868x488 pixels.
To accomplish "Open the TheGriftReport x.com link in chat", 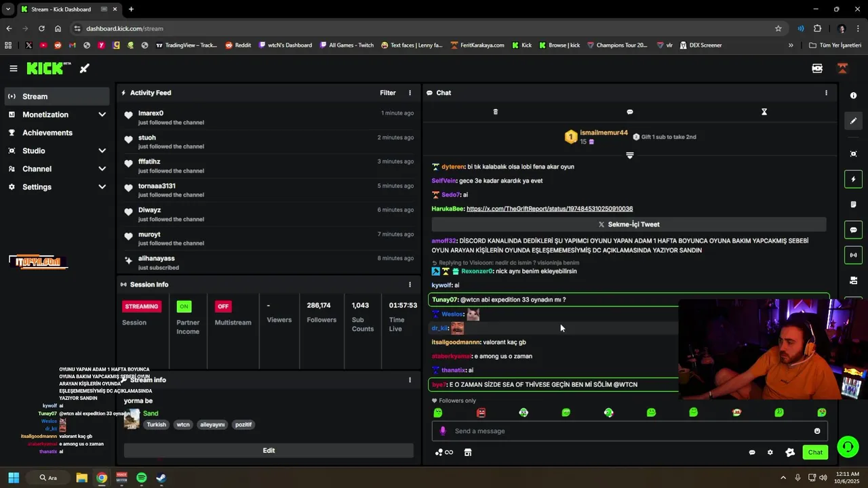I will point(549,209).
